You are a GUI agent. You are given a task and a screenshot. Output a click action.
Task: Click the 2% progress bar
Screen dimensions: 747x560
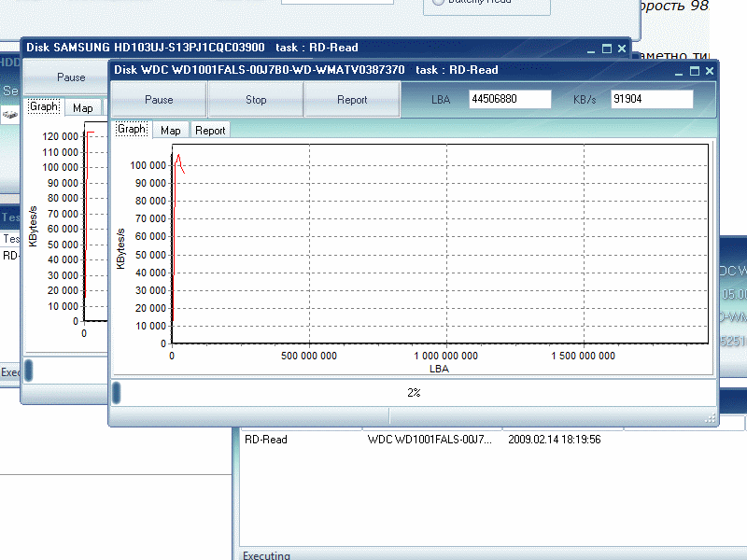pyautogui.click(x=413, y=393)
